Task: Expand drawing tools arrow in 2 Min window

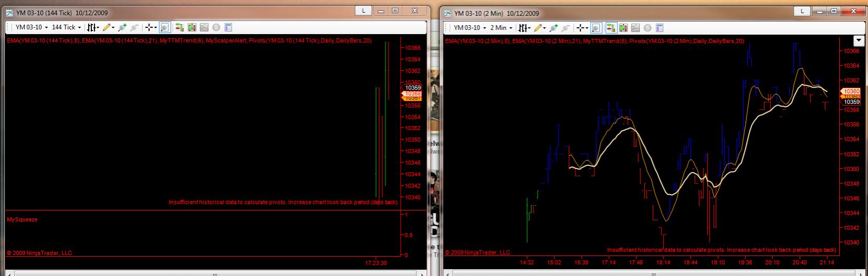Action: point(545,28)
